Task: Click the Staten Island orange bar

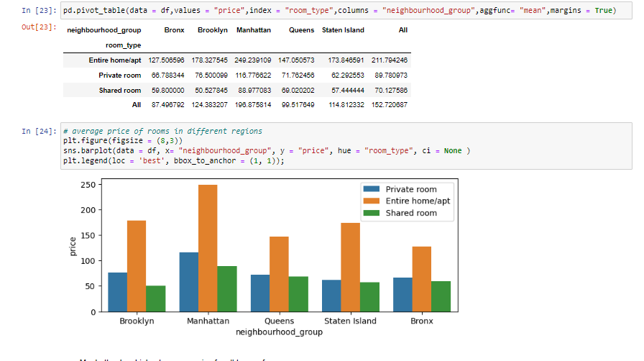Action: tap(350, 268)
